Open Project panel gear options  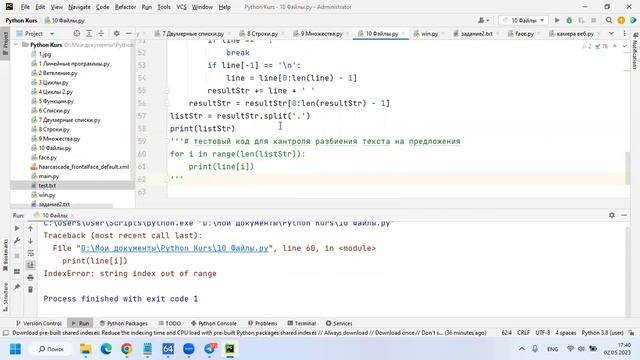116,33
